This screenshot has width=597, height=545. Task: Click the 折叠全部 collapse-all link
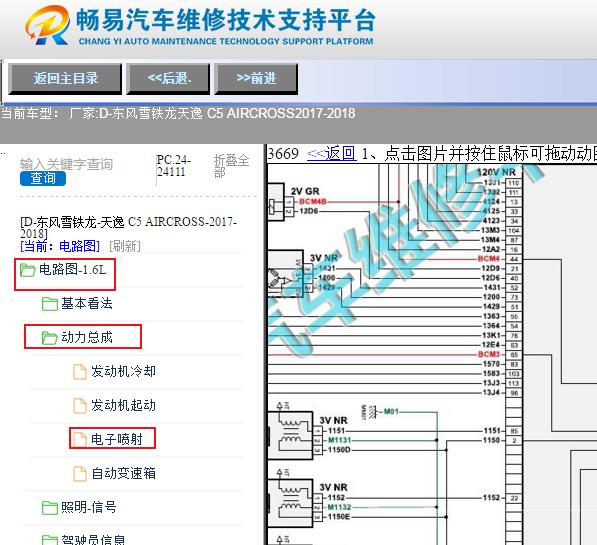231,166
